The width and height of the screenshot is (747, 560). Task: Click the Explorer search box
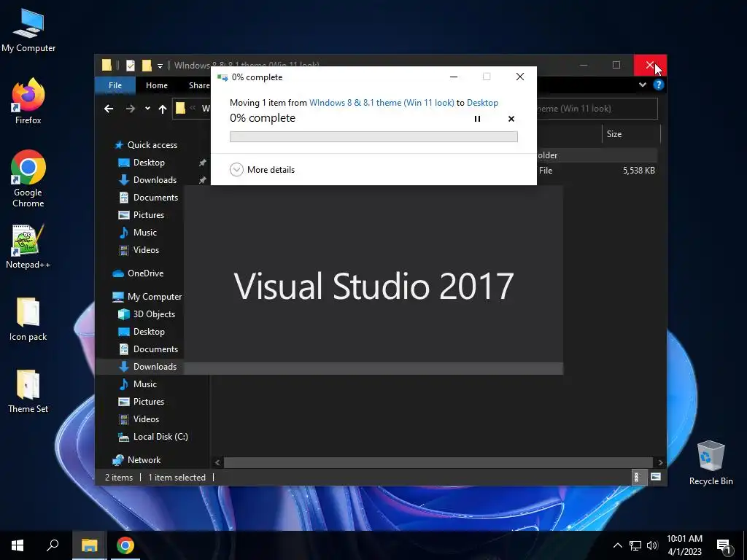[597, 109]
